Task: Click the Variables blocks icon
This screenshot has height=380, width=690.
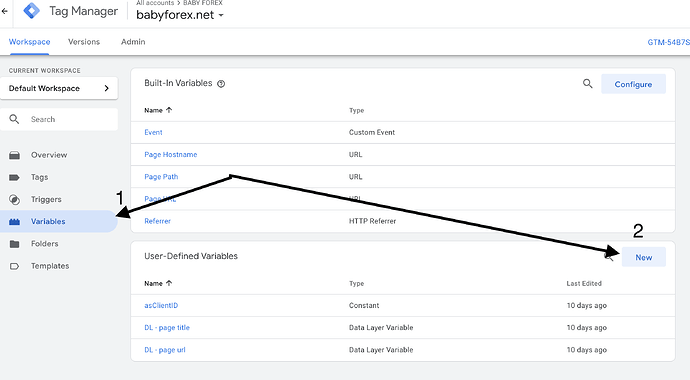Action: click(15, 222)
